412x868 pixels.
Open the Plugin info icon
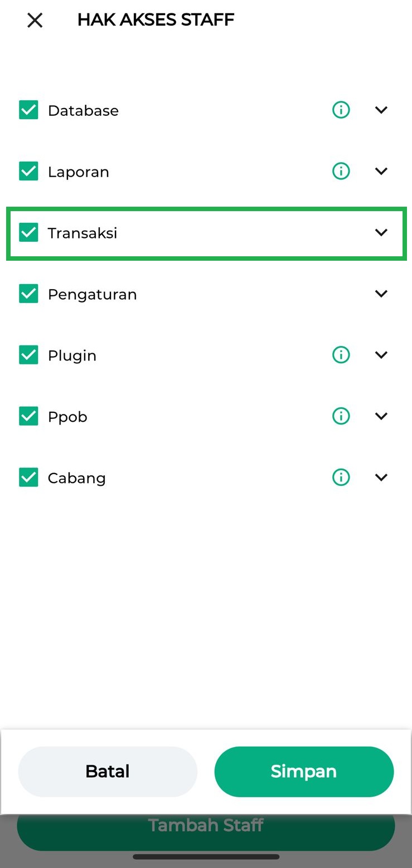tap(341, 355)
